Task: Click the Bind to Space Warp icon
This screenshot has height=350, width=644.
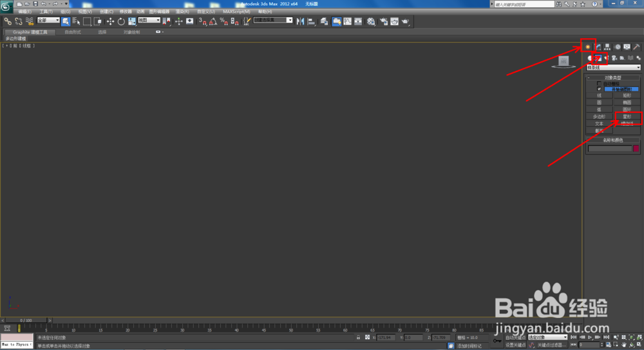Action: point(29,21)
